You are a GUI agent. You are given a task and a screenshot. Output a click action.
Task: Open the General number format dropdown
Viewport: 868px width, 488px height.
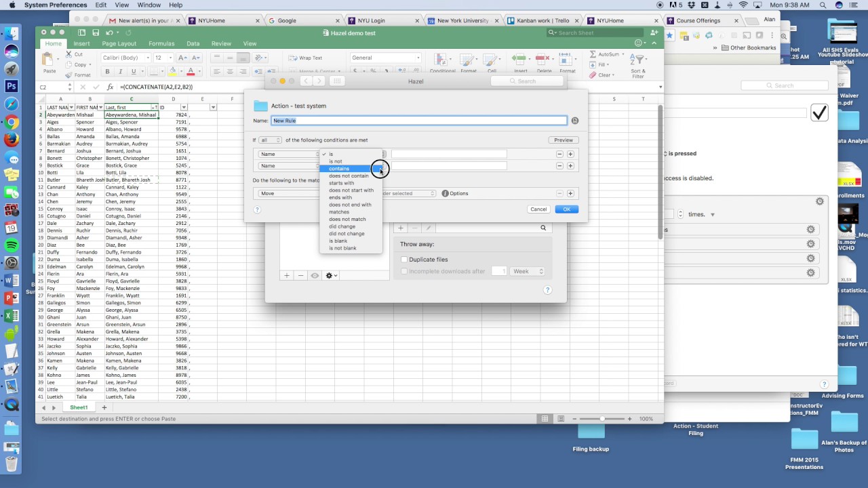[386, 58]
